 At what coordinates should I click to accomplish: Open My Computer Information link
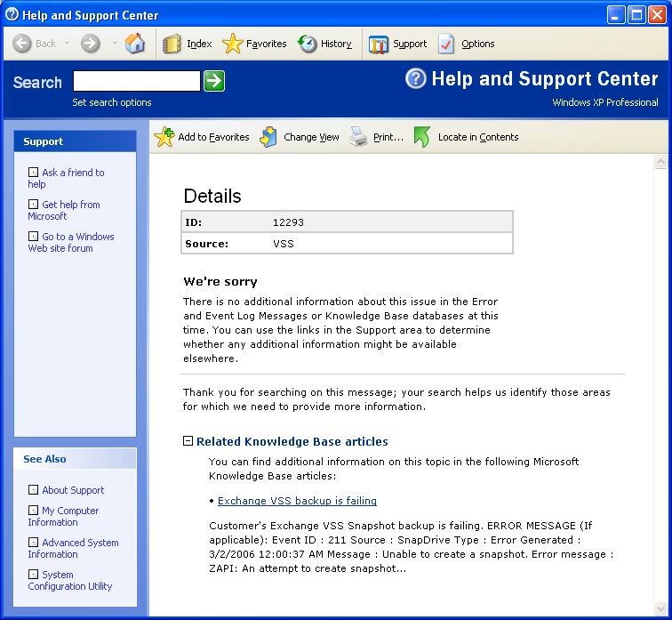(63, 516)
